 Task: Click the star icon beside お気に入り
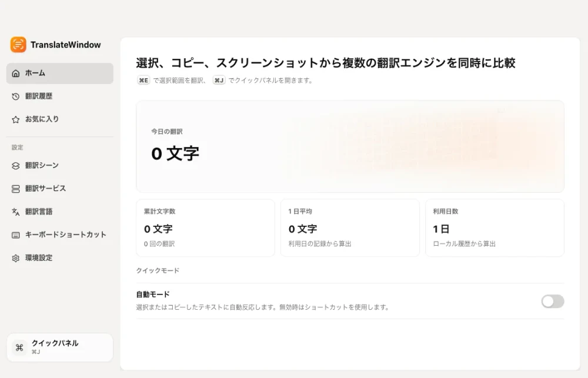point(16,119)
